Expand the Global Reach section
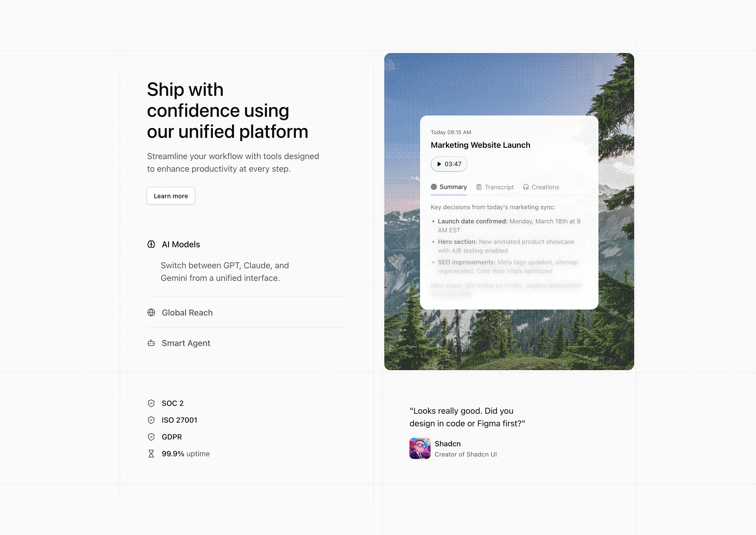Viewport: 756px width, 535px height. [187, 312]
